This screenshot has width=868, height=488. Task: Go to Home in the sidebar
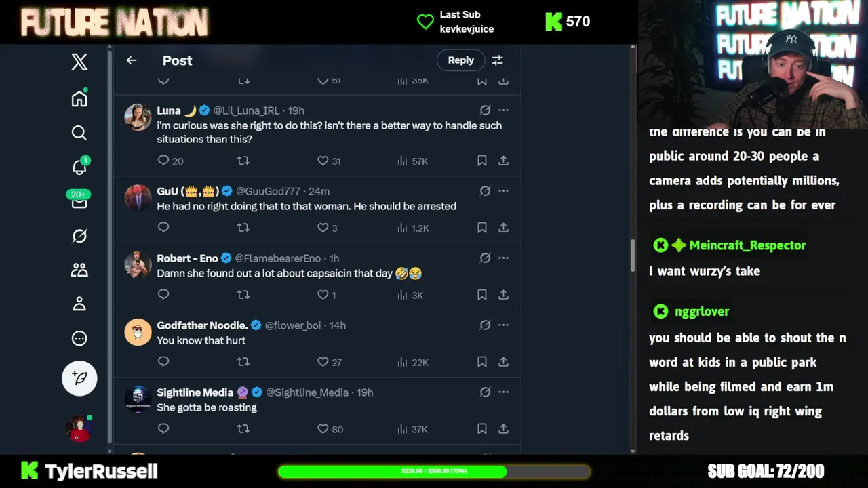(x=79, y=98)
